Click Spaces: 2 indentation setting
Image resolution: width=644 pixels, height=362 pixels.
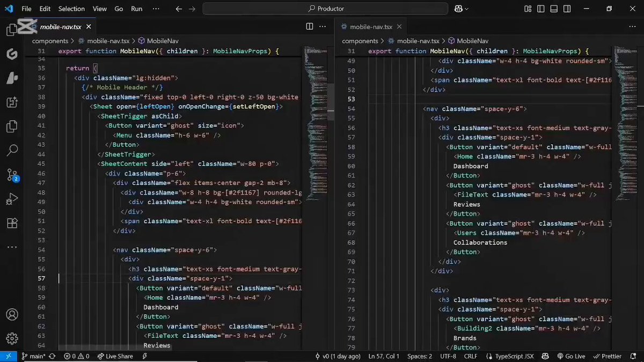(x=420, y=356)
